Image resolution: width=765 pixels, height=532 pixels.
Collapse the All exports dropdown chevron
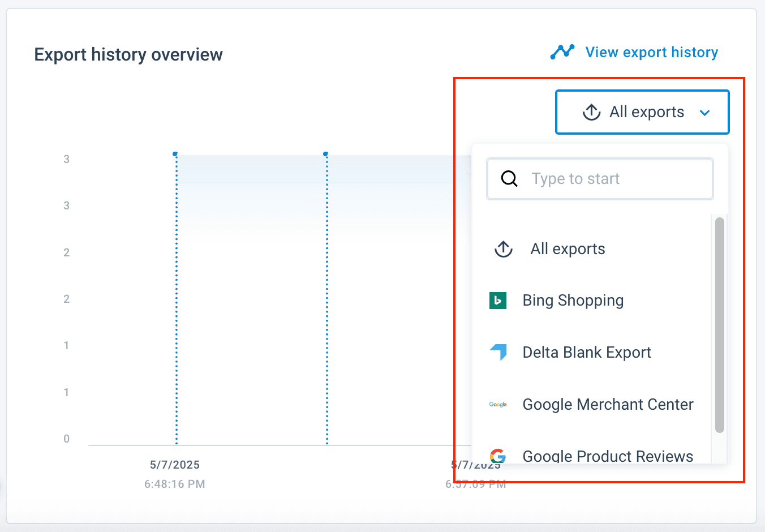coord(704,113)
